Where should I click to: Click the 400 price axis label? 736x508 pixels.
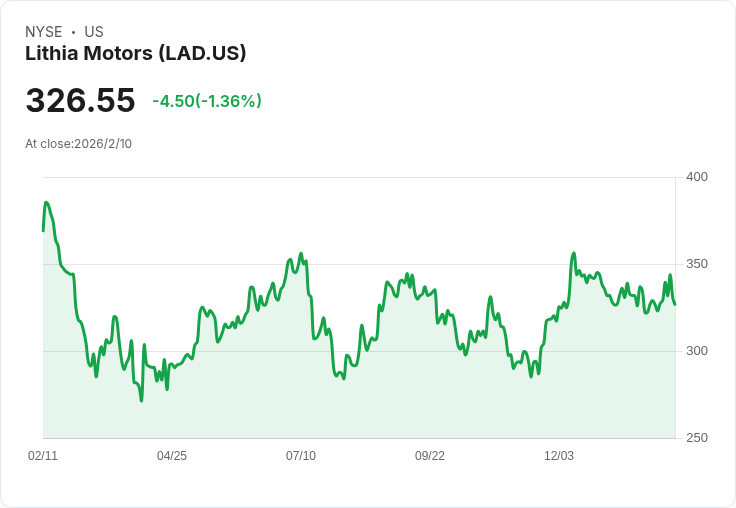[697, 177]
